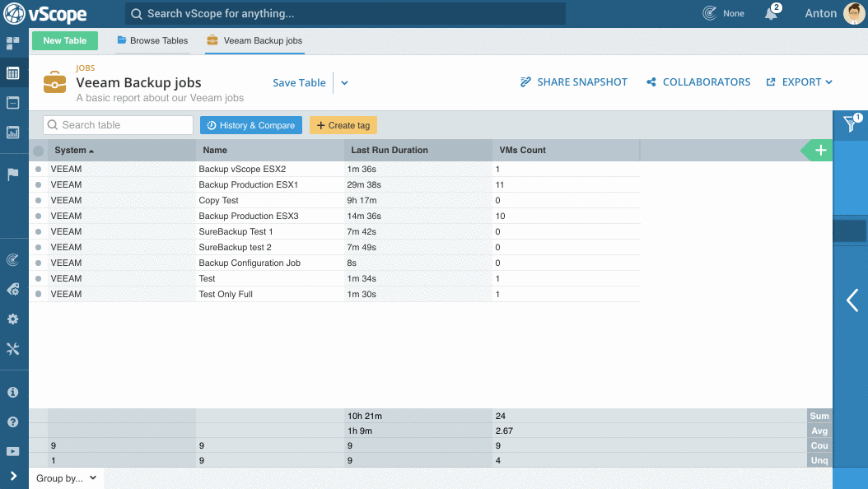Screen dimensions: 868x489
Task: Open the radar tracker icon in sidebar
Action: 12,260
